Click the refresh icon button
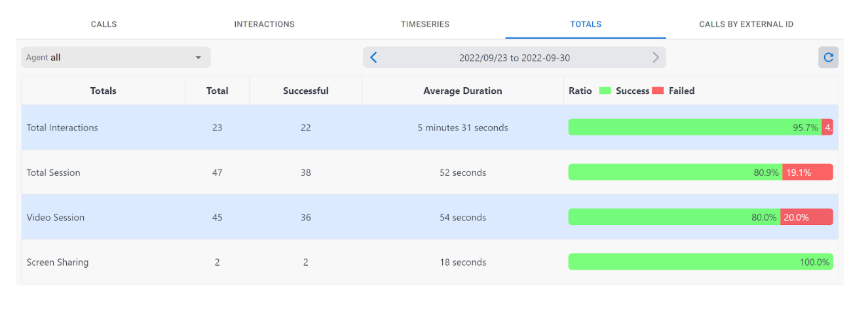Viewport: 868px width, 330px height. click(828, 58)
